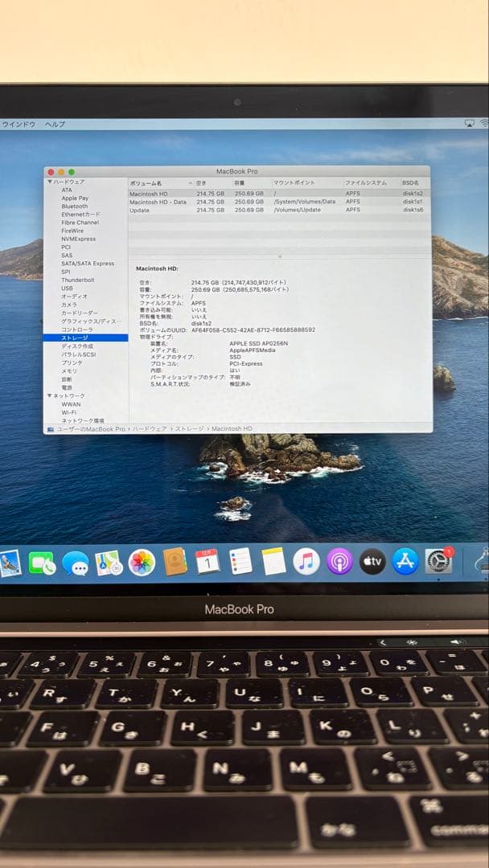Click ハードウェア in the bottom path bar
The width and height of the screenshot is (489, 868).
click(151, 428)
